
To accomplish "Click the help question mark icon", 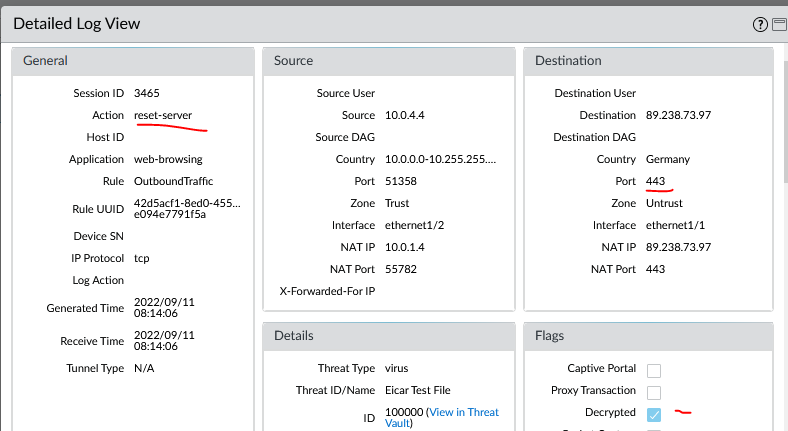I will point(761,24).
